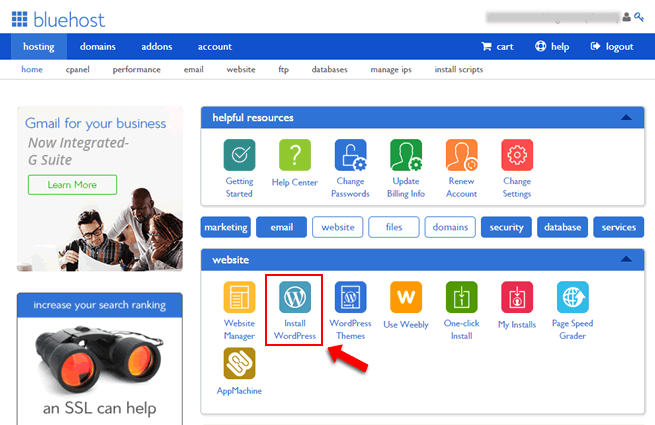This screenshot has height=425, width=655.
Task: Open the website submenu item
Action: [241, 69]
